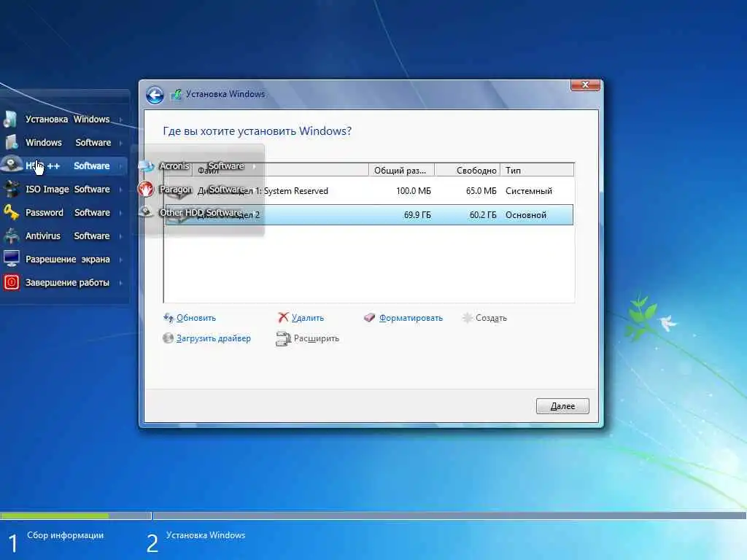The width and height of the screenshot is (747, 560).
Task: Click the Далее button
Action: click(562, 406)
